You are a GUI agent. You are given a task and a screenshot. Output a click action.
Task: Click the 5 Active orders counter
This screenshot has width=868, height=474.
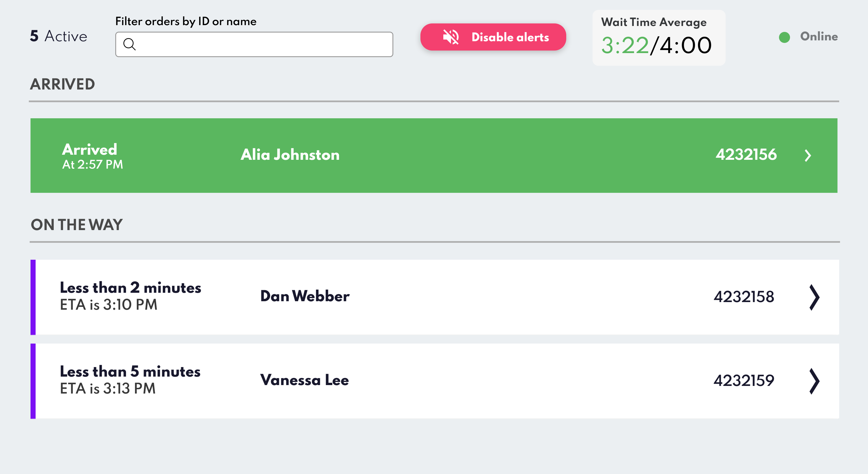click(x=59, y=36)
